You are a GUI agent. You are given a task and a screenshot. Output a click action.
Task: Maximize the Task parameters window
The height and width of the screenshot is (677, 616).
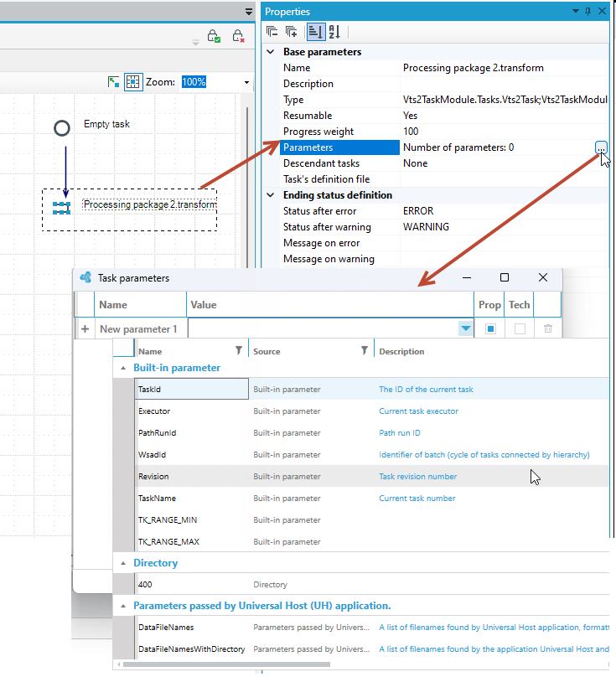click(505, 277)
